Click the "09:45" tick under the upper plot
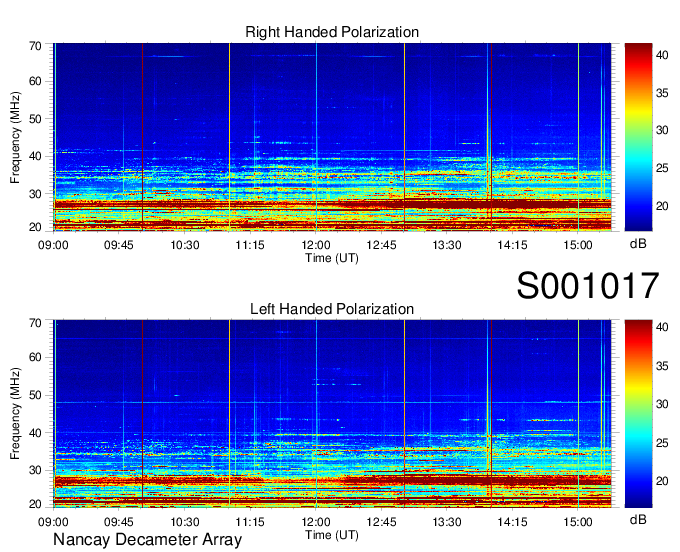 (118, 245)
